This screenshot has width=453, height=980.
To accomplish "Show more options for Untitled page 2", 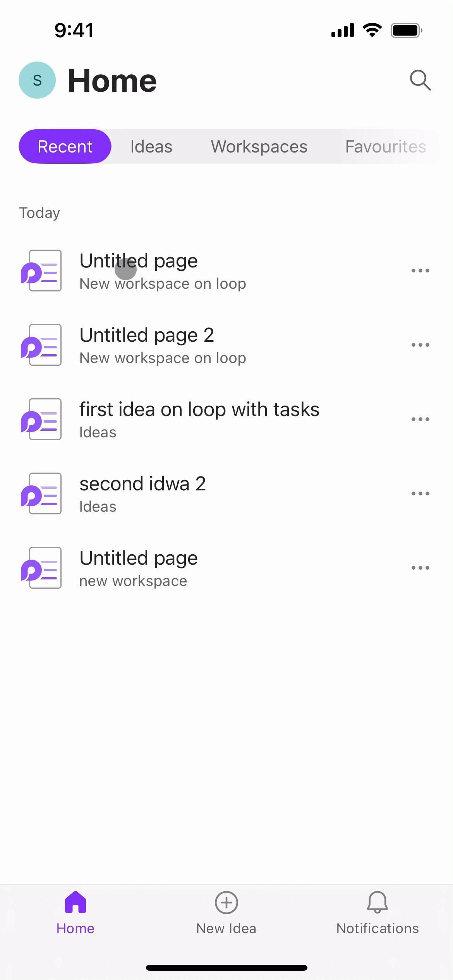I will [x=420, y=345].
